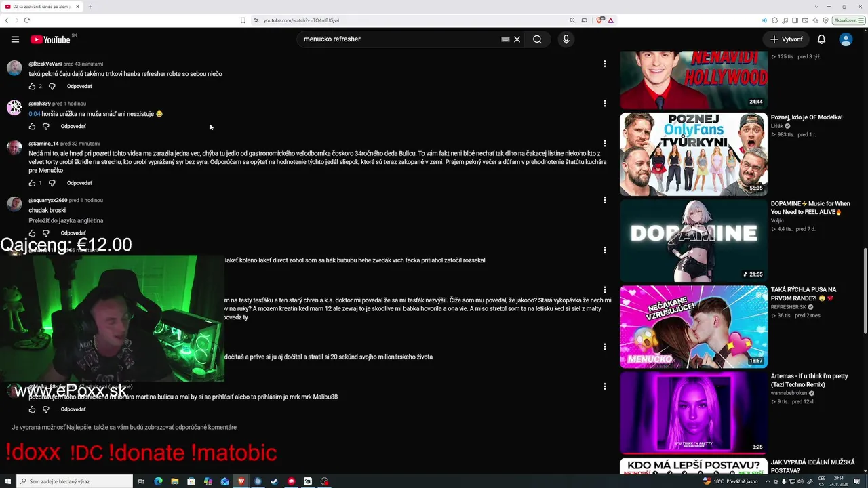Click the Windows taskbar search box
The height and width of the screenshot is (488, 868).
point(75,481)
